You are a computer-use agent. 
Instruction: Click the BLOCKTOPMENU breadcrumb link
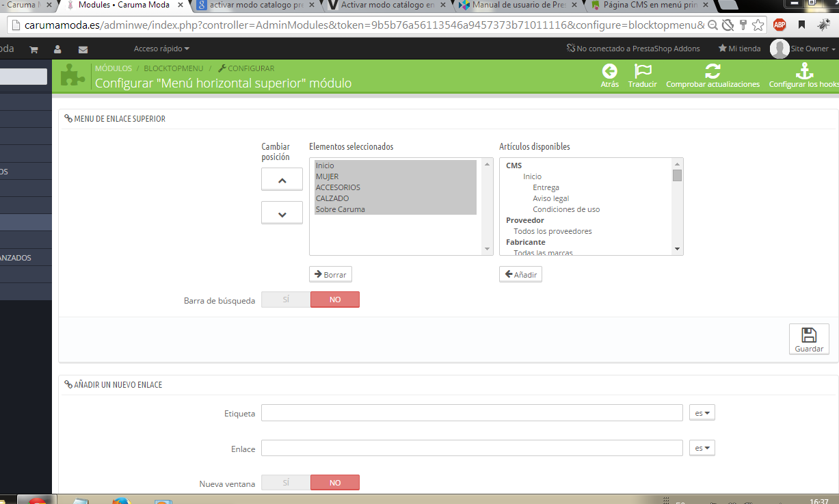coord(174,68)
